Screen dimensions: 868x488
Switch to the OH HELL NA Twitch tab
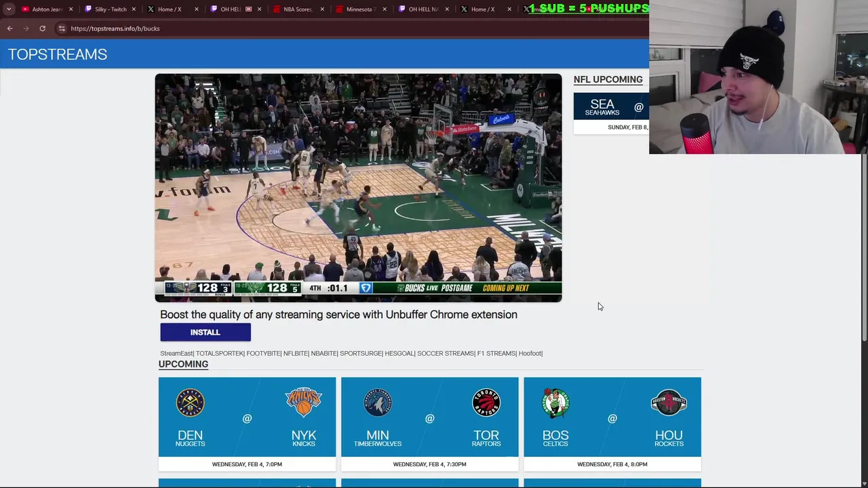pos(422,9)
